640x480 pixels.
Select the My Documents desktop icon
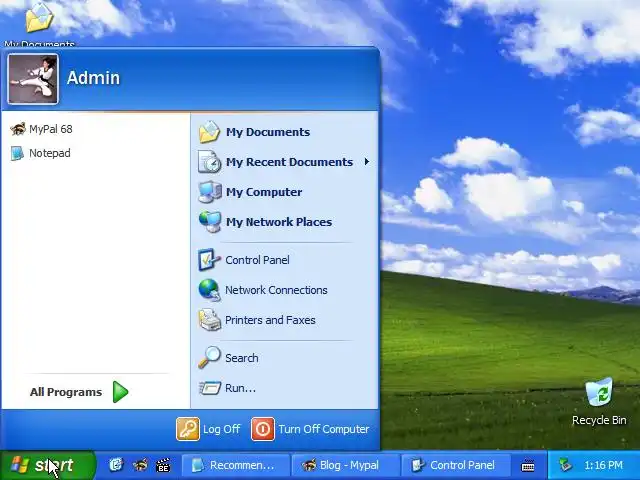(x=40, y=24)
